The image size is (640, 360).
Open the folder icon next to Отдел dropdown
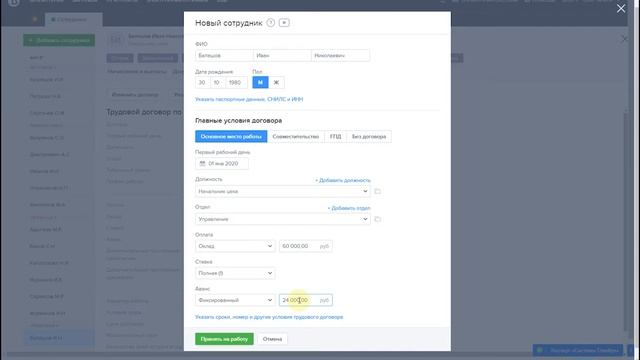click(378, 219)
